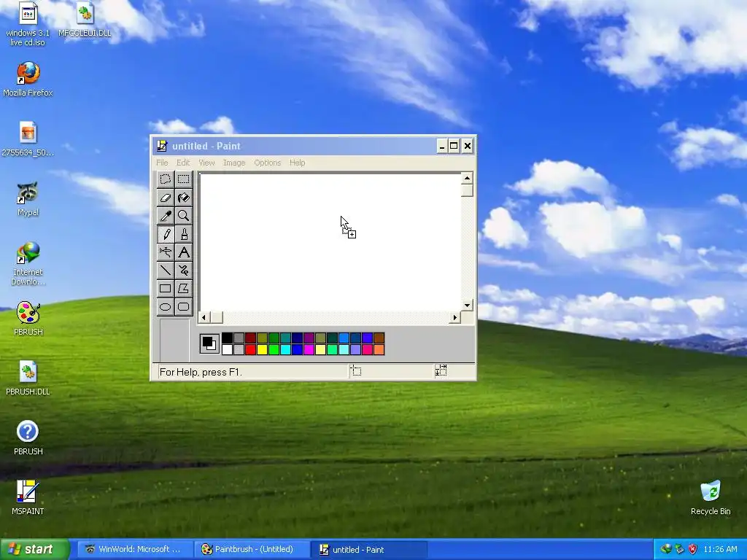Select the Mozilla Firefox desktop shortcut
747x560 pixels.
(28, 79)
